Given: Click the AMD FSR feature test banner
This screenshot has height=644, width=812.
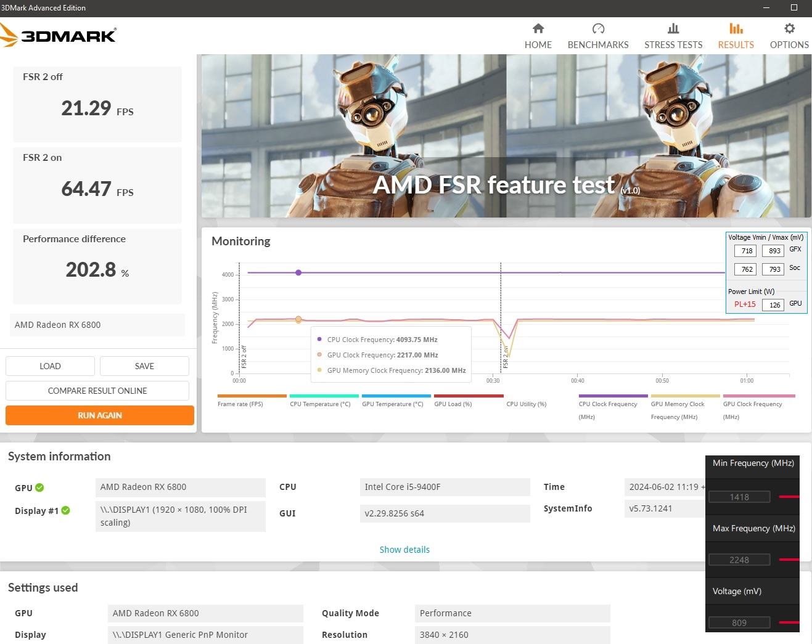Looking at the screenshot, I should pyautogui.click(x=506, y=136).
